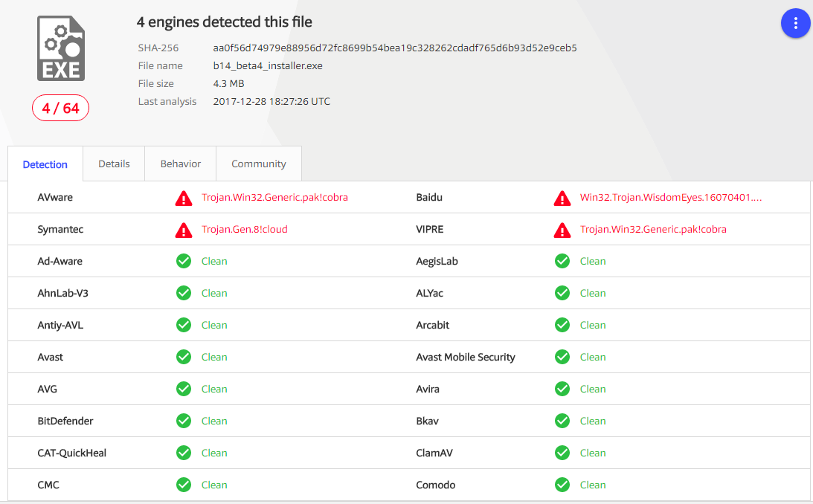Click the green check icon for Antiy-AVL
The image size is (813, 504).
(x=184, y=325)
